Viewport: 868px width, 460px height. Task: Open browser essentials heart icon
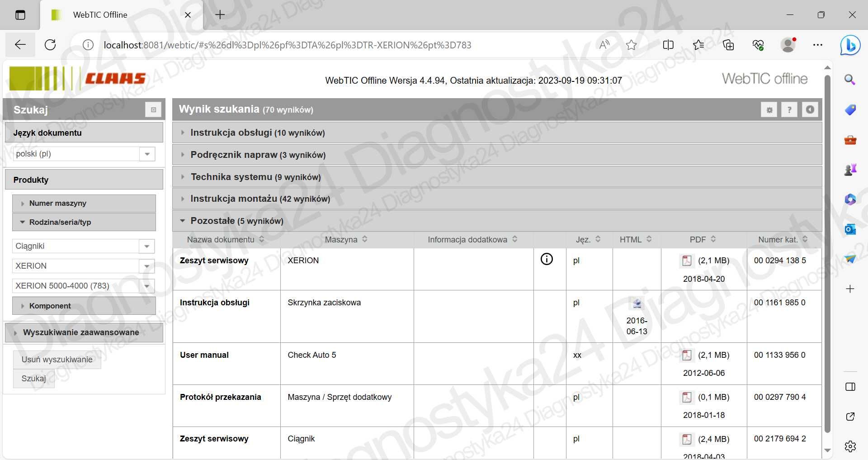pos(758,45)
